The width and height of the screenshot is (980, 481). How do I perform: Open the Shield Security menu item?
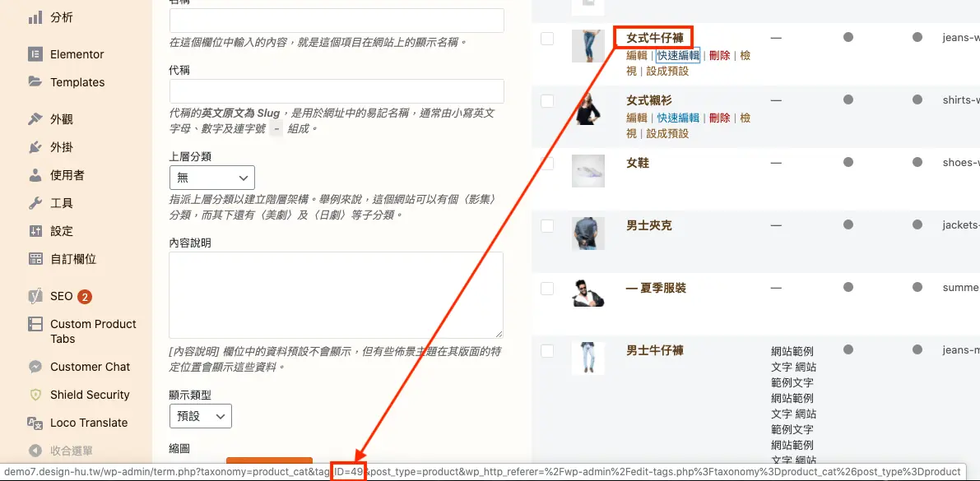(90, 395)
